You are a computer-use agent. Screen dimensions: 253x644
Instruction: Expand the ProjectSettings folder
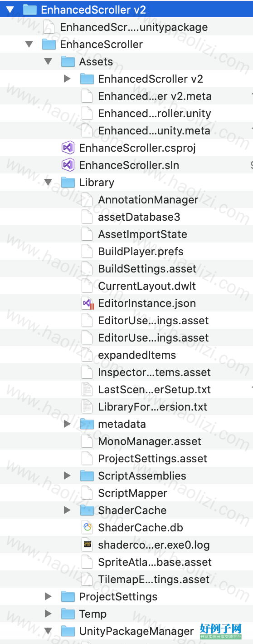pos(48,596)
